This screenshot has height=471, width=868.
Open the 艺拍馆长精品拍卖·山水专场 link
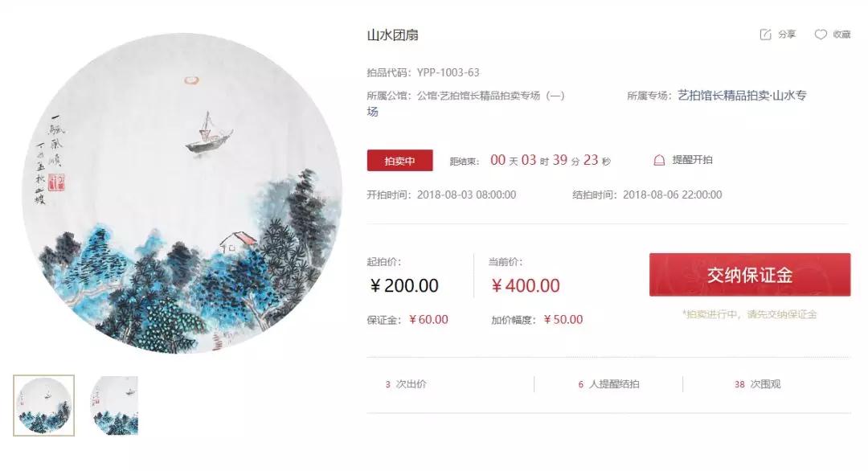click(742, 96)
